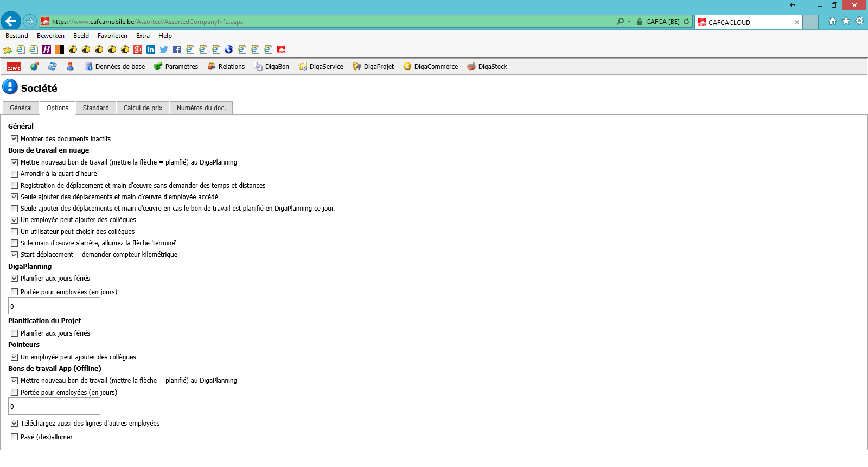Click the browser address URL field
868x467 pixels.
coord(325,22)
